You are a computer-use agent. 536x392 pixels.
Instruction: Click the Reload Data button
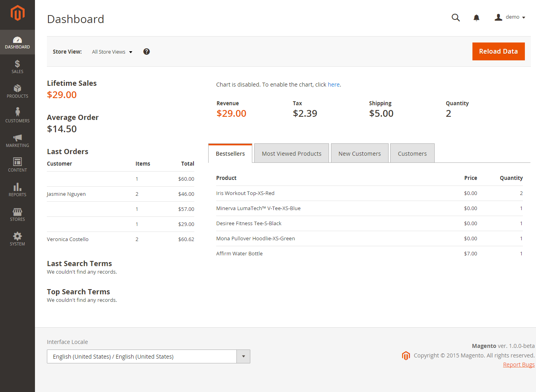pos(498,51)
